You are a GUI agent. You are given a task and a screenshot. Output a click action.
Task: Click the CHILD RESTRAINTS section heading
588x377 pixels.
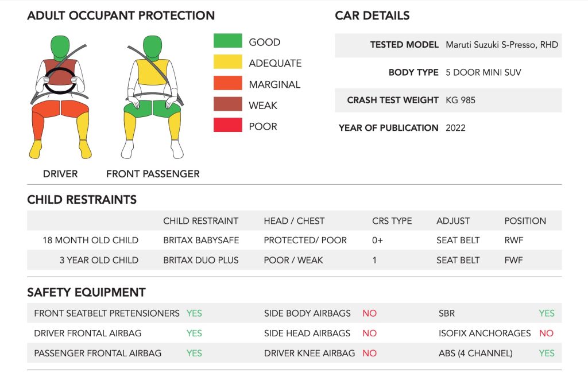tap(82, 199)
